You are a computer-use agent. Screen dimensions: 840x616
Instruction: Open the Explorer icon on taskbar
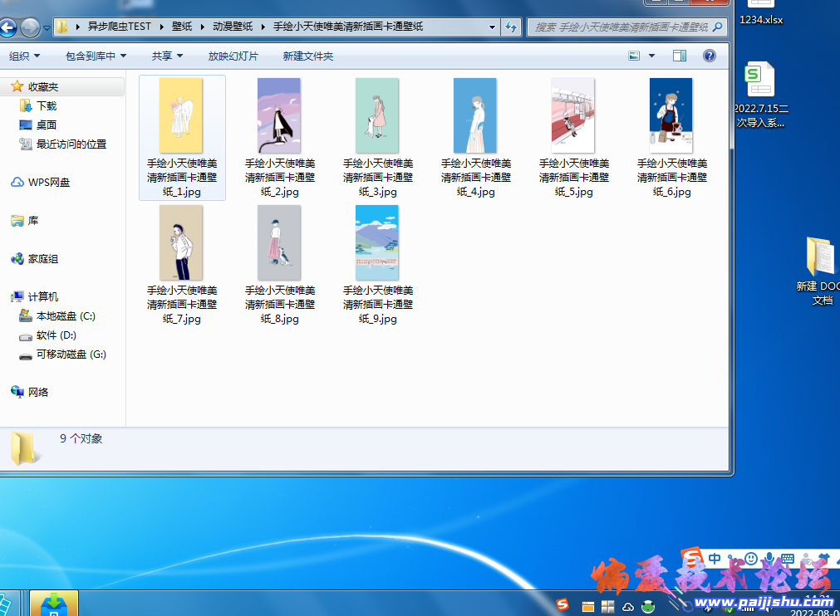tap(587, 604)
